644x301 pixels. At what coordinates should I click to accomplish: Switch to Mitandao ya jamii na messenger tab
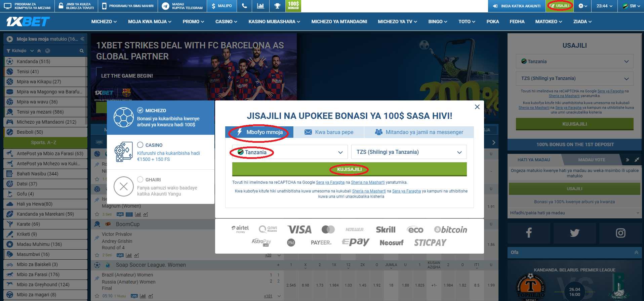(x=419, y=132)
